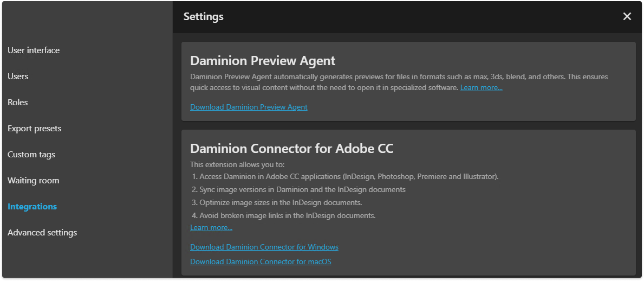Open Advanced settings in the sidebar

42,233
